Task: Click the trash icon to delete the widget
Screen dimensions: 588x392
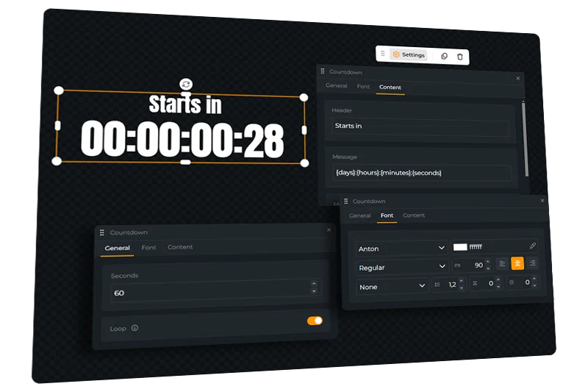Action: [x=460, y=57]
